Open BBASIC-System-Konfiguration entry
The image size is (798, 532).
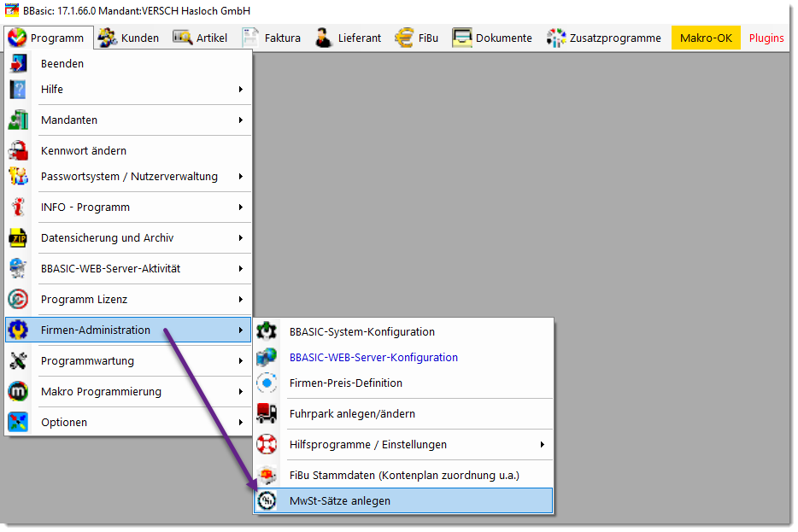tap(403, 331)
